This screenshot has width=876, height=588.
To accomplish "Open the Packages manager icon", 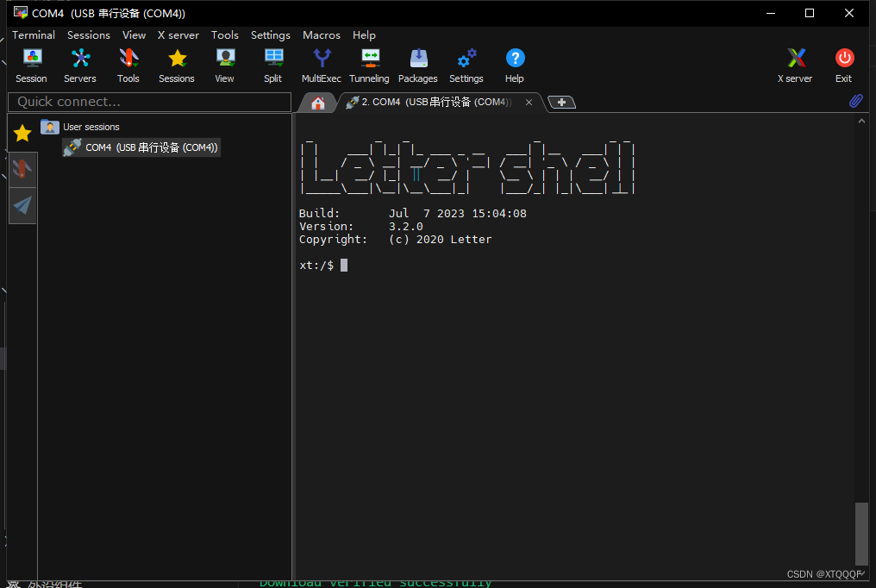I will coord(417,60).
